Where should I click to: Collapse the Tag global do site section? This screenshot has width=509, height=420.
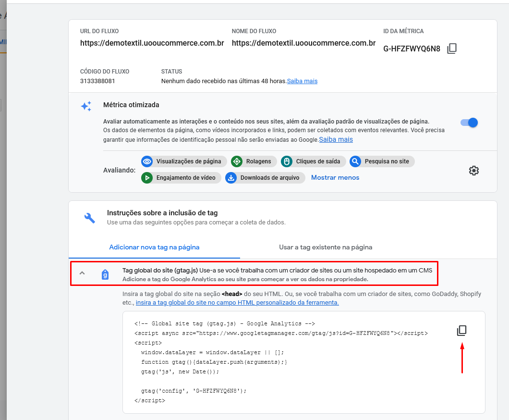[82, 273]
